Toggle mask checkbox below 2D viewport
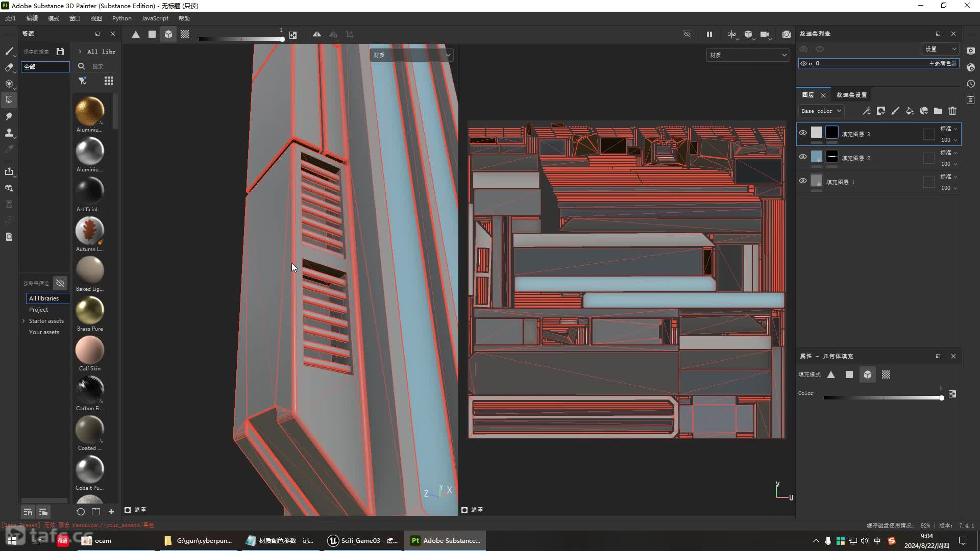Screen dimensions: 980x551 (464, 510)
